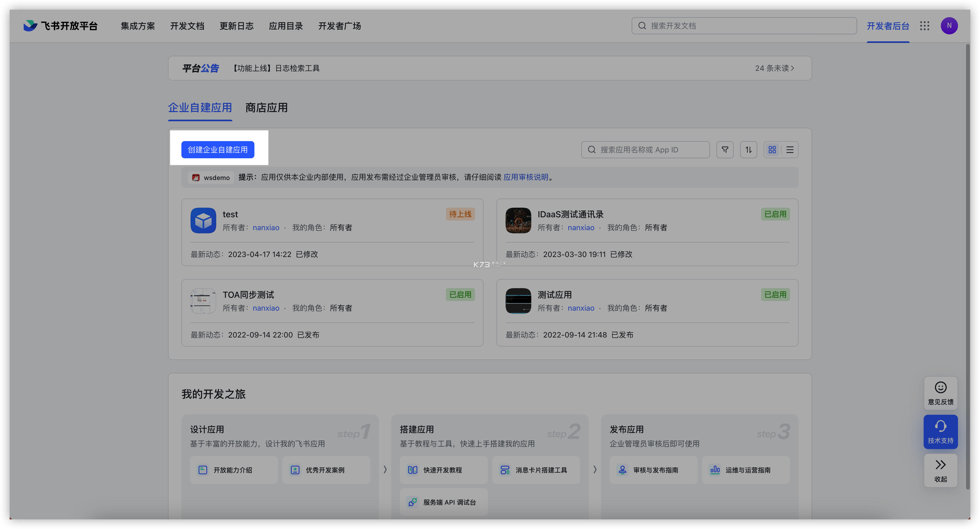This screenshot has width=980, height=529.
Task: Open the TOA同步测试 app icon
Action: pyautogui.click(x=203, y=301)
